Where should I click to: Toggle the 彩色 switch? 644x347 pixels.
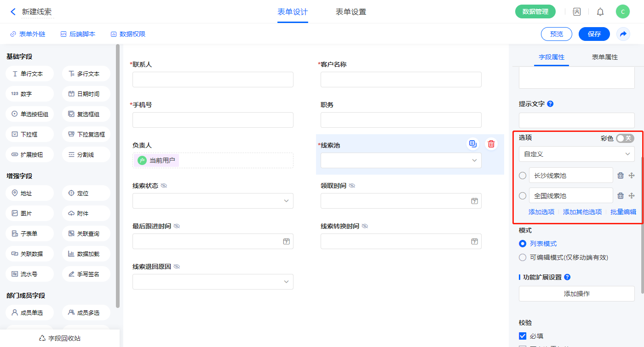(x=625, y=138)
